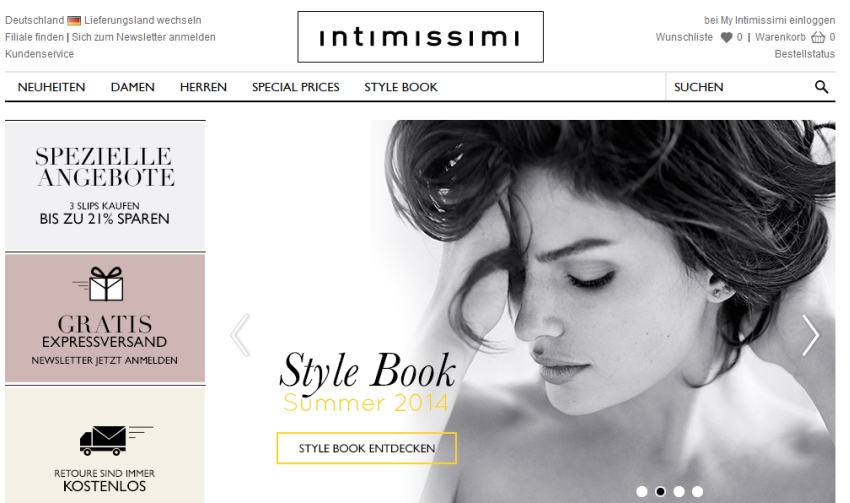Select the fourth carousel dot
The width and height of the screenshot is (850, 503).
pos(697,491)
